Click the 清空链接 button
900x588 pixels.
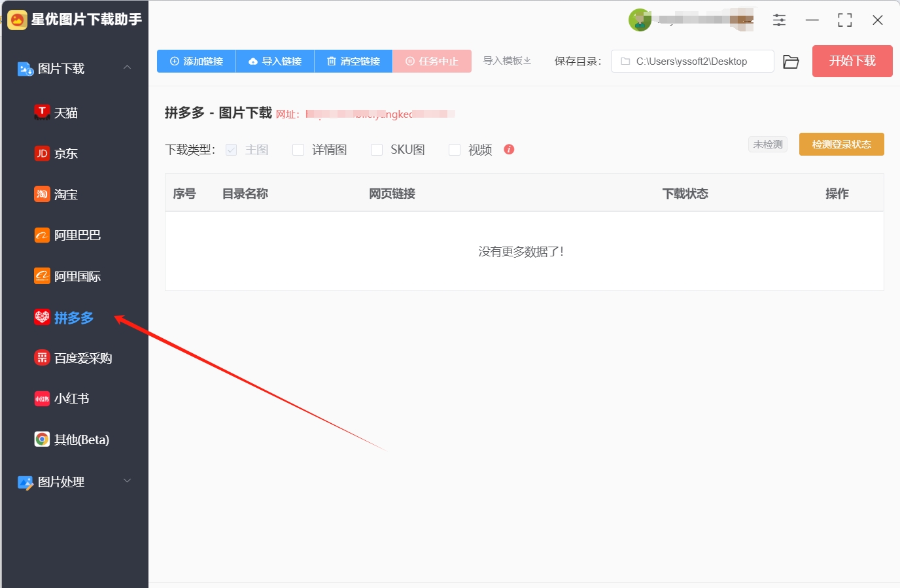353,61
